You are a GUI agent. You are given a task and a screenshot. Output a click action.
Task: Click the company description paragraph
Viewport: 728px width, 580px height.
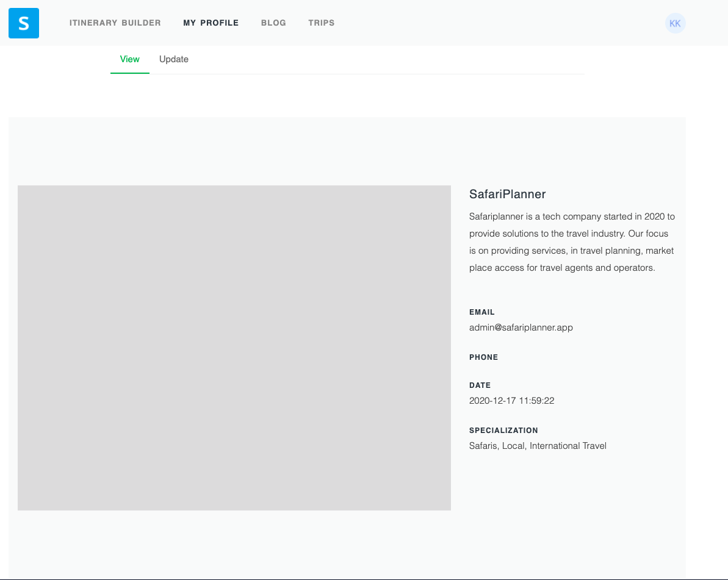point(572,242)
